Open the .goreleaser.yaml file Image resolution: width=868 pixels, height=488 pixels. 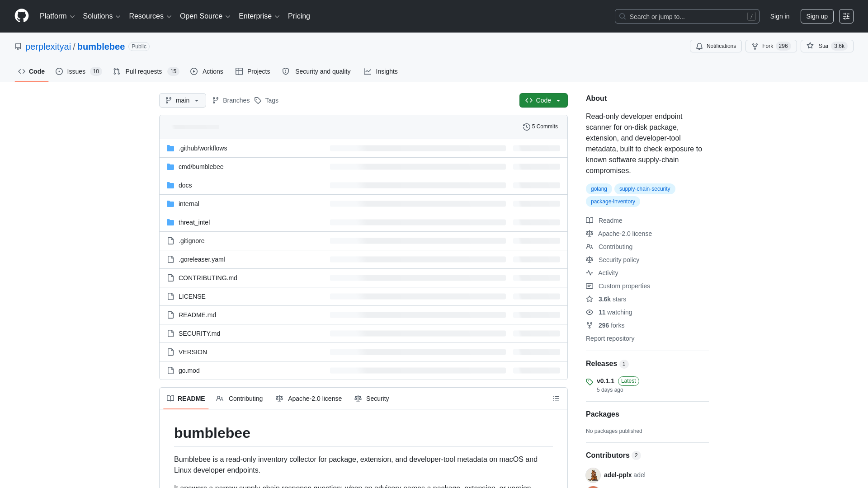pos(202,259)
